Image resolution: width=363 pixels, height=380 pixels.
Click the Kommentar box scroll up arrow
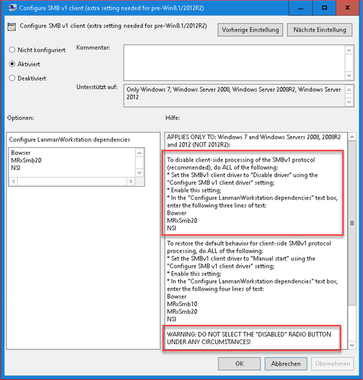tap(349, 50)
